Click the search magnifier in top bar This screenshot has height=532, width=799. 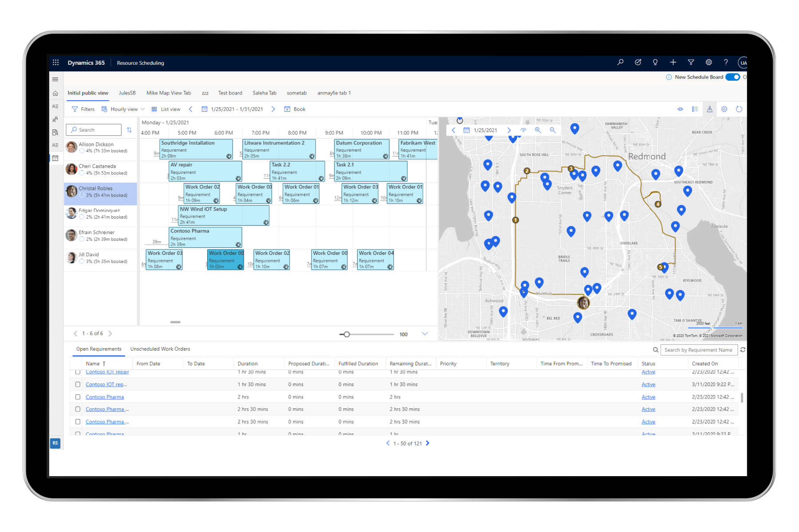620,63
